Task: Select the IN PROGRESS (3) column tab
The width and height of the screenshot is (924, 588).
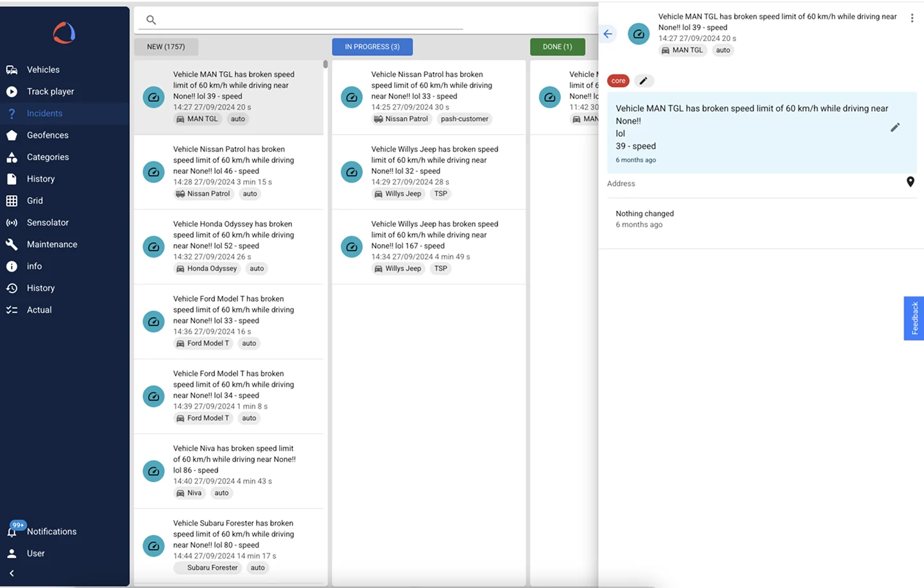Action: (x=372, y=47)
